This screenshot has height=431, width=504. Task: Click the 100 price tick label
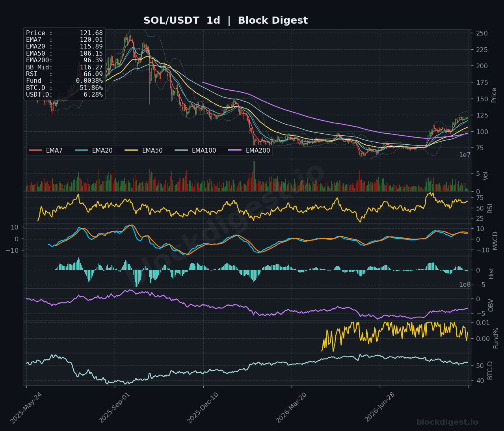[482, 132]
